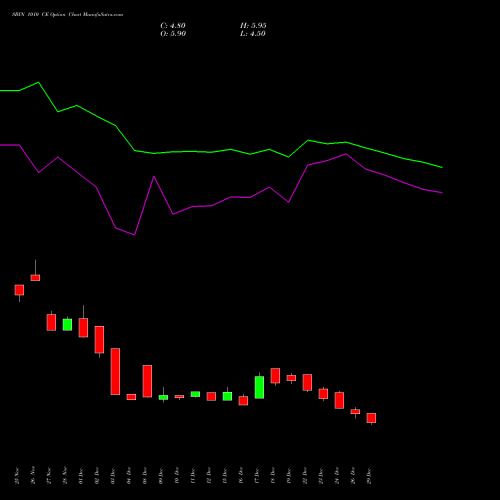
Task: Click the '18 Dec' date axis label
Action: tap(273, 476)
